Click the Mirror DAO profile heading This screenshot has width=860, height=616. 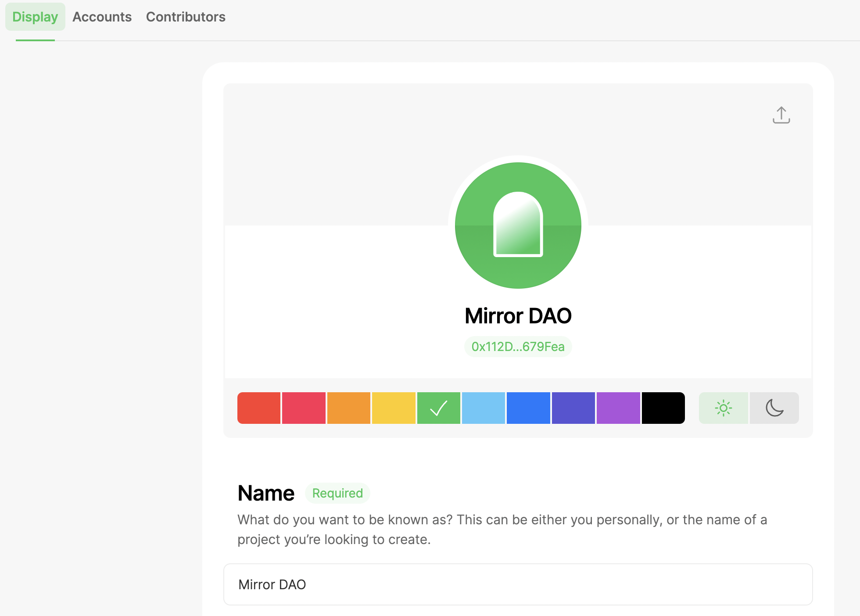point(518,316)
